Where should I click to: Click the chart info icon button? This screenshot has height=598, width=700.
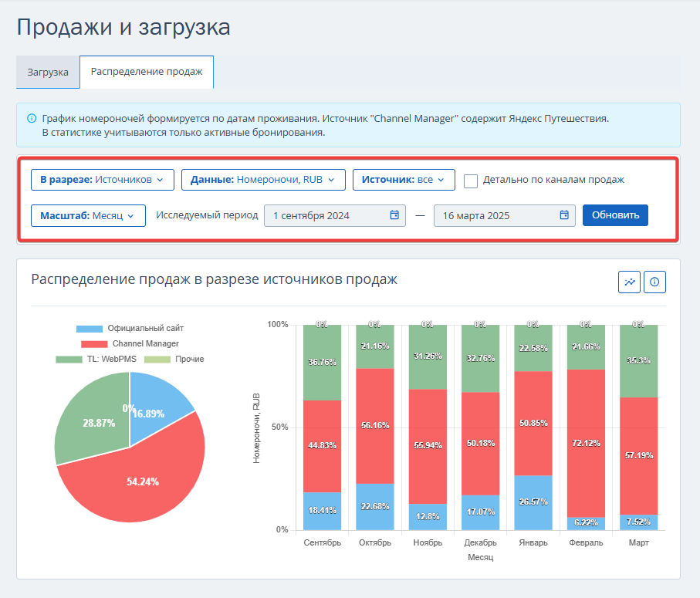click(x=654, y=282)
